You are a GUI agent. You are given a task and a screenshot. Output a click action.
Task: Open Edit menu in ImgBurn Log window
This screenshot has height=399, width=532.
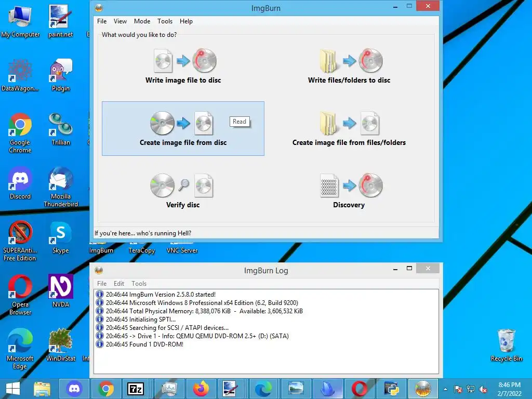click(x=119, y=283)
